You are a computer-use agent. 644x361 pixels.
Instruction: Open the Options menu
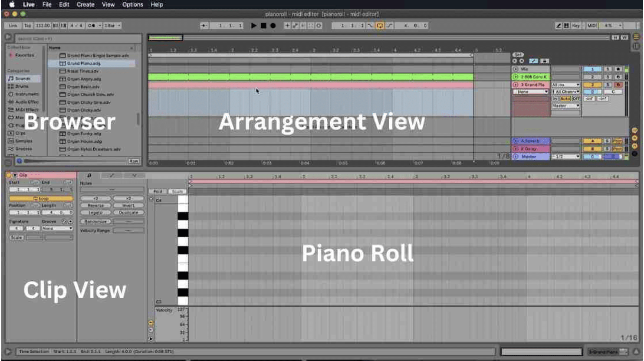coord(132,4)
